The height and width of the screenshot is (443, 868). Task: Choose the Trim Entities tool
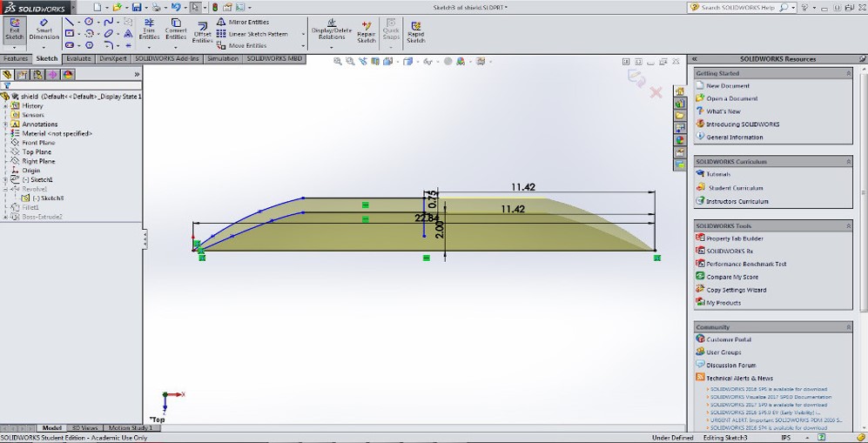point(149,31)
